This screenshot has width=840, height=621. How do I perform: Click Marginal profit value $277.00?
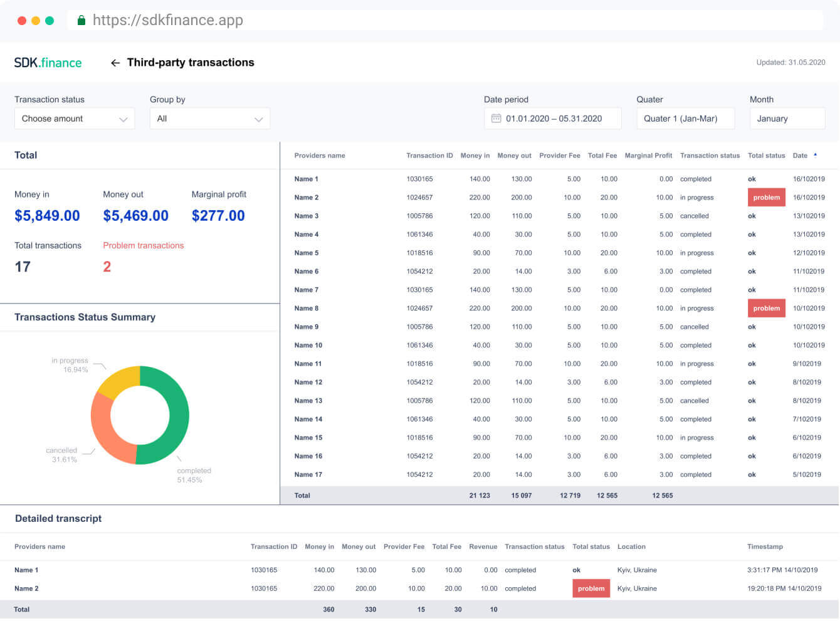coord(218,216)
